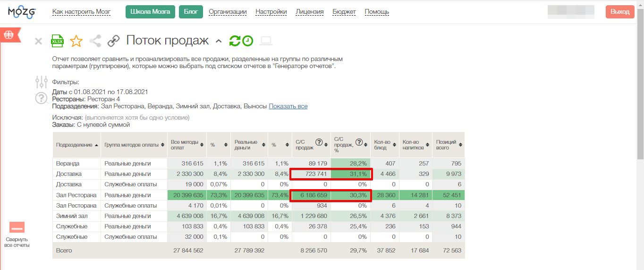The height and width of the screenshot is (270, 644).
Task: Open the Бюджет menu item
Action: (344, 12)
